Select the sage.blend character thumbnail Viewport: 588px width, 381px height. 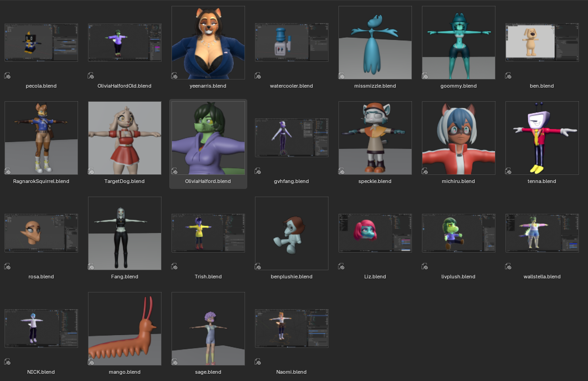pyautogui.click(x=208, y=329)
